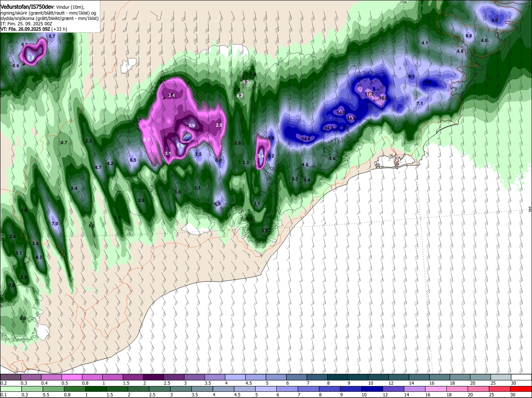
Task: Click the 7.5 precipitation value
Action: click(198, 154)
